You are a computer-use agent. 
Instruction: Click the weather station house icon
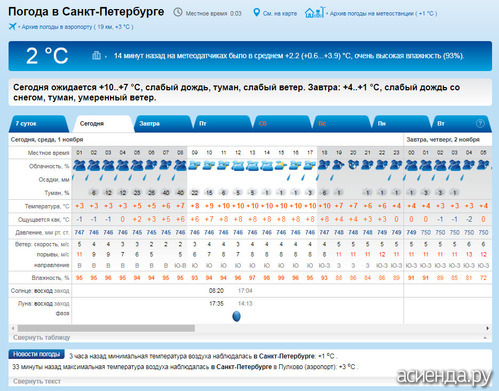coord(314,13)
